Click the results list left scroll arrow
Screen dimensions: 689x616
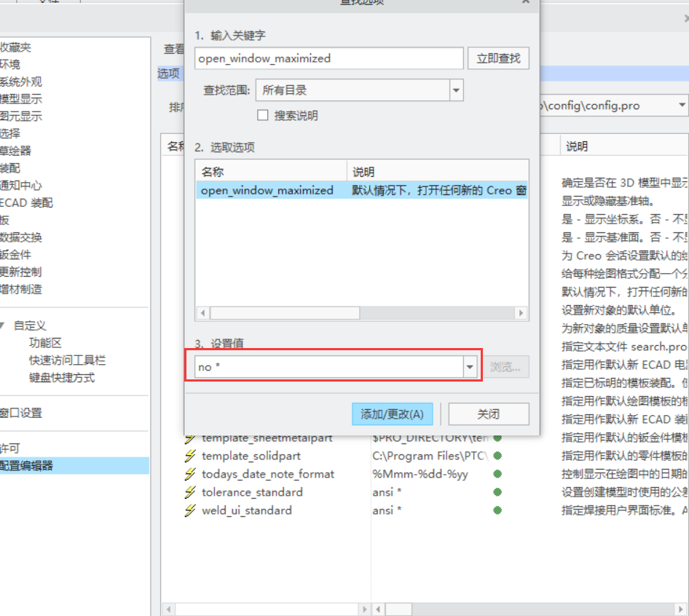(x=202, y=313)
